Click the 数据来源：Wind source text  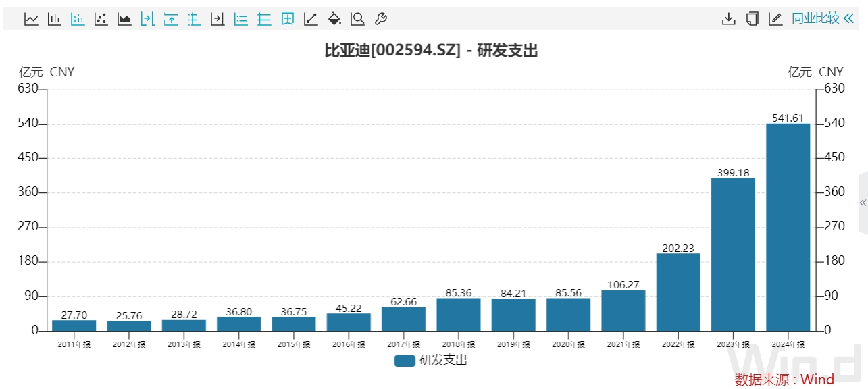coord(784,380)
